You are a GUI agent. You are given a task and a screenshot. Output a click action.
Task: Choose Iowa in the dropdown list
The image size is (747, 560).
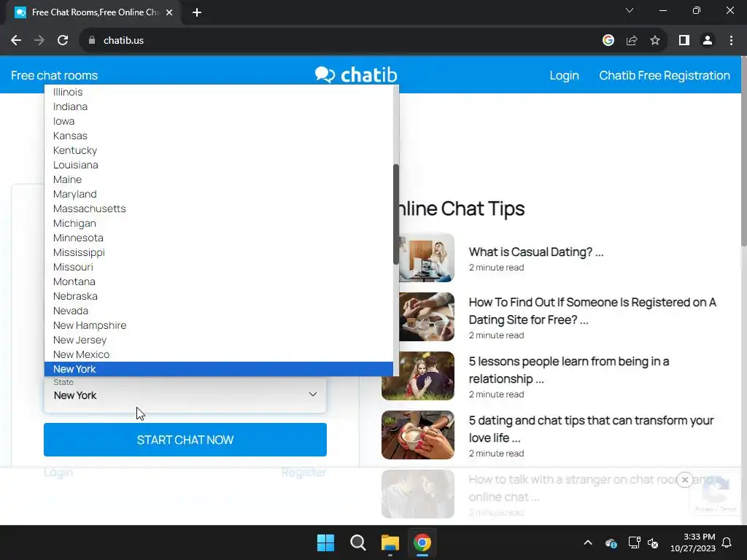pos(219,121)
